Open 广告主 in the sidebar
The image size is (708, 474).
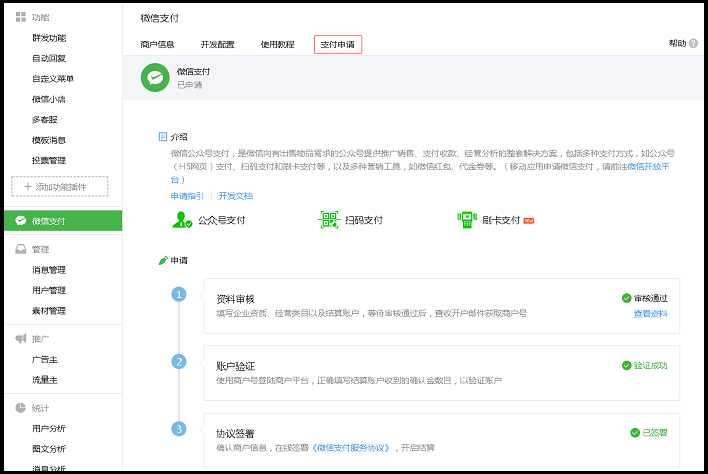point(45,360)
